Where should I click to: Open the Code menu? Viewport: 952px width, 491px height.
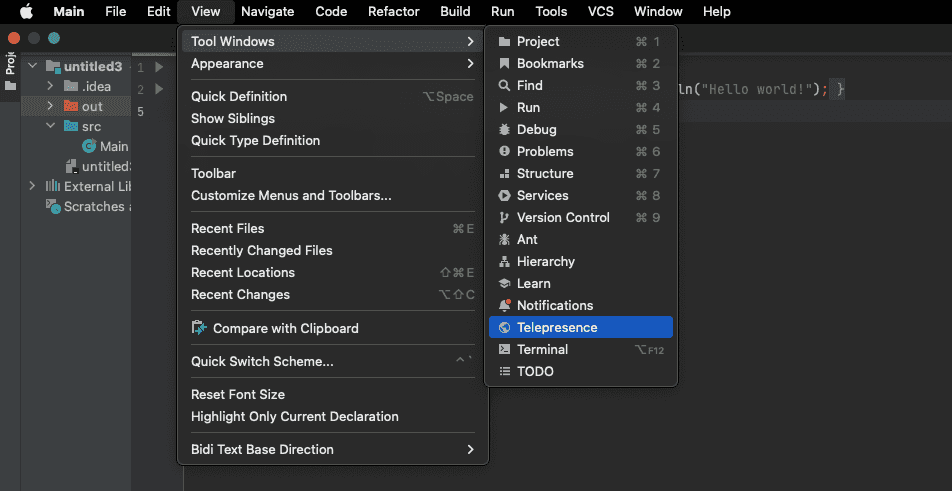332,12
